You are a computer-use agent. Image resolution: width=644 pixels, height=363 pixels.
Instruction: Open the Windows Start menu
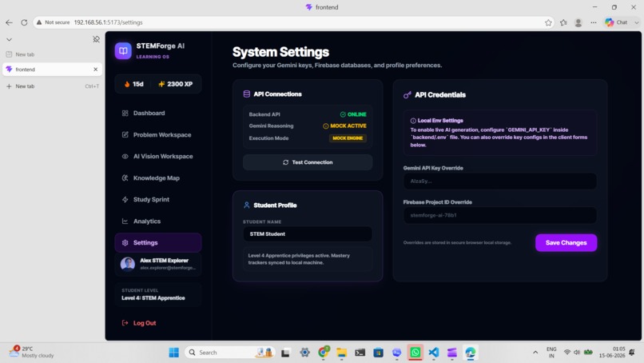[173, 353]
